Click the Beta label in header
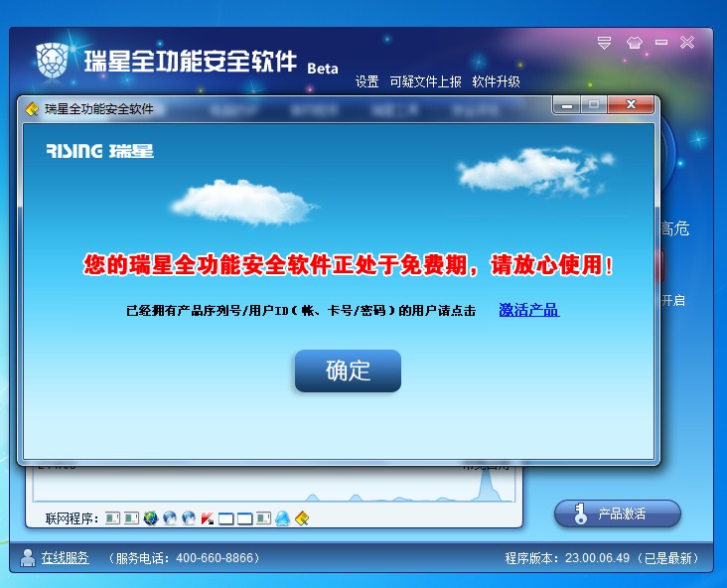727x588 pixels. (x=322, y=69)
